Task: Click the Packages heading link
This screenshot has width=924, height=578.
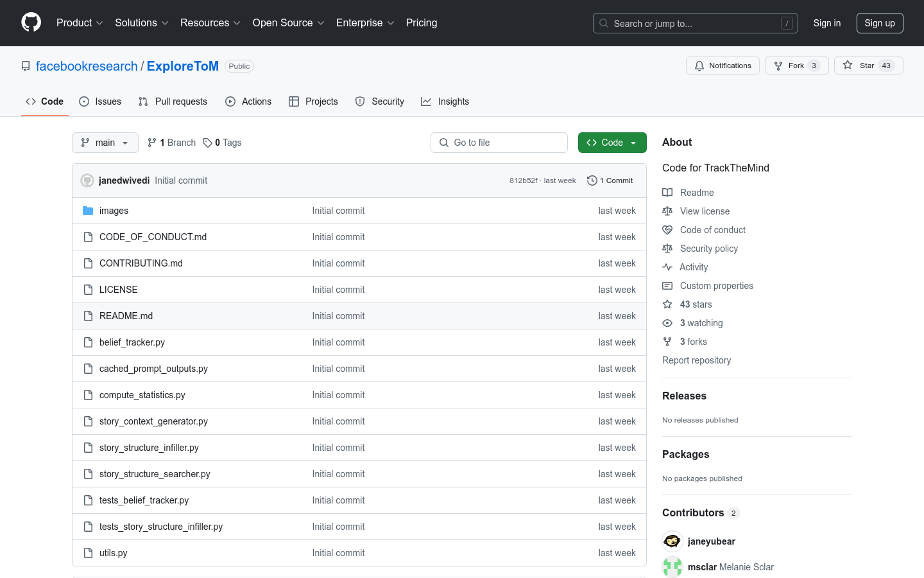Action: (686, 454)
